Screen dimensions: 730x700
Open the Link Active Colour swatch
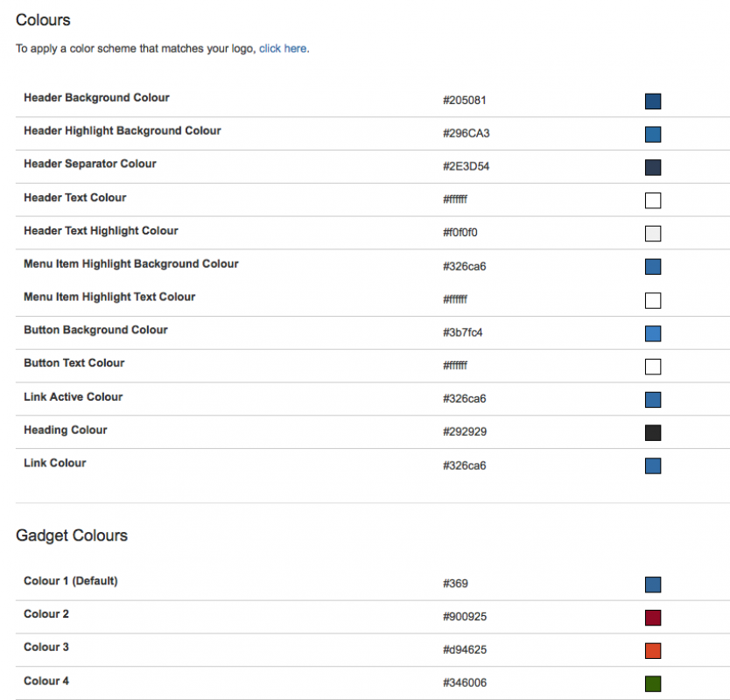[x=652, y=400]
